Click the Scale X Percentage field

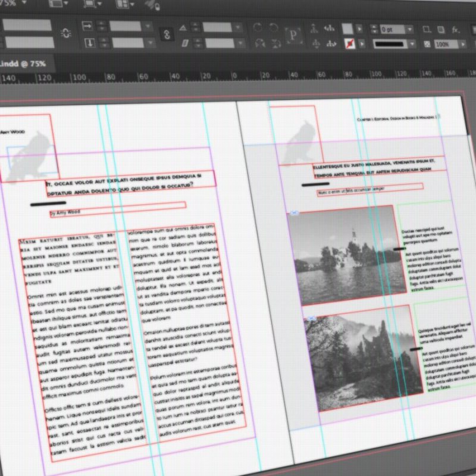125,26
